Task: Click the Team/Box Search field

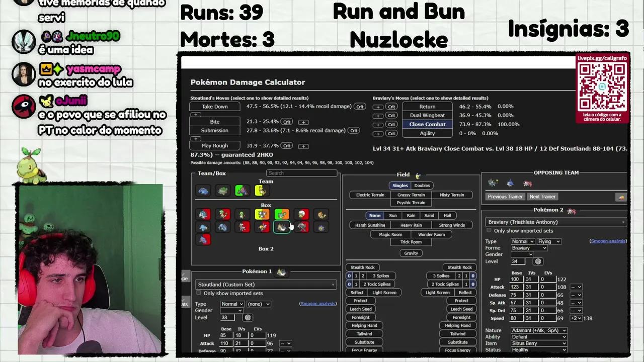Action: [x=301, y=173]
